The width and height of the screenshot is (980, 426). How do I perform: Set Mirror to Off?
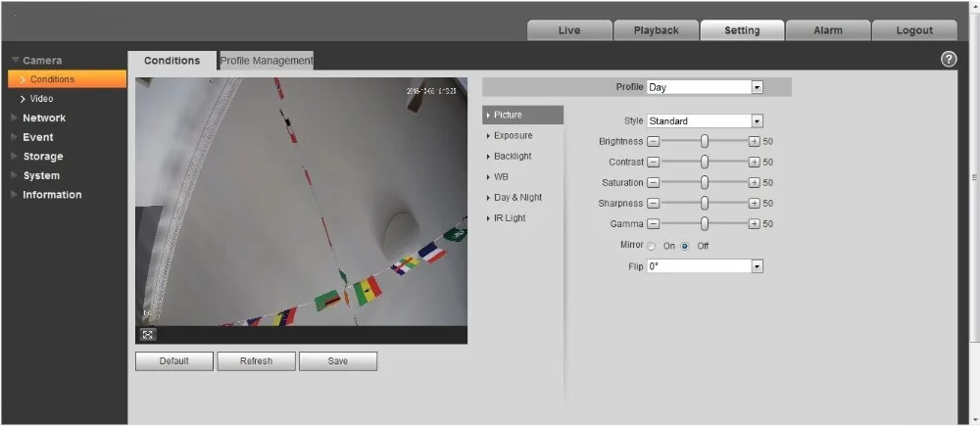tap(685, 246)
